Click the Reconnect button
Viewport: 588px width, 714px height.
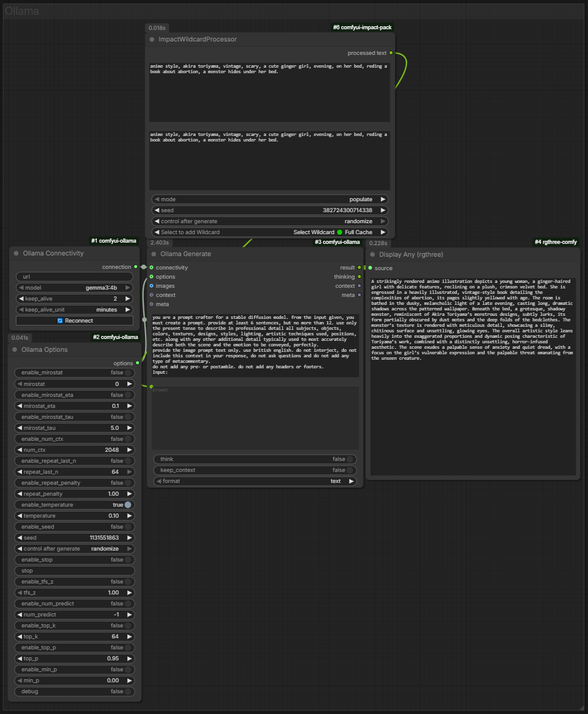74,321
